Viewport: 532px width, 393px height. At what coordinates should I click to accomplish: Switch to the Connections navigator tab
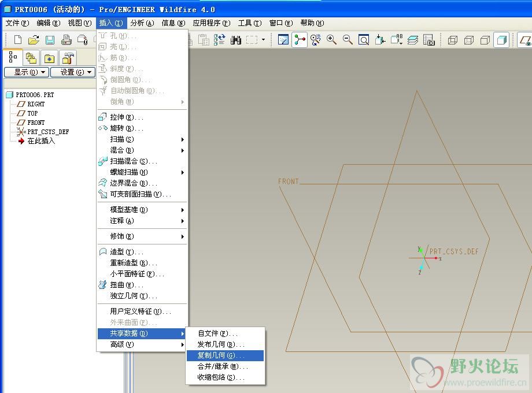tap(68, 58)
